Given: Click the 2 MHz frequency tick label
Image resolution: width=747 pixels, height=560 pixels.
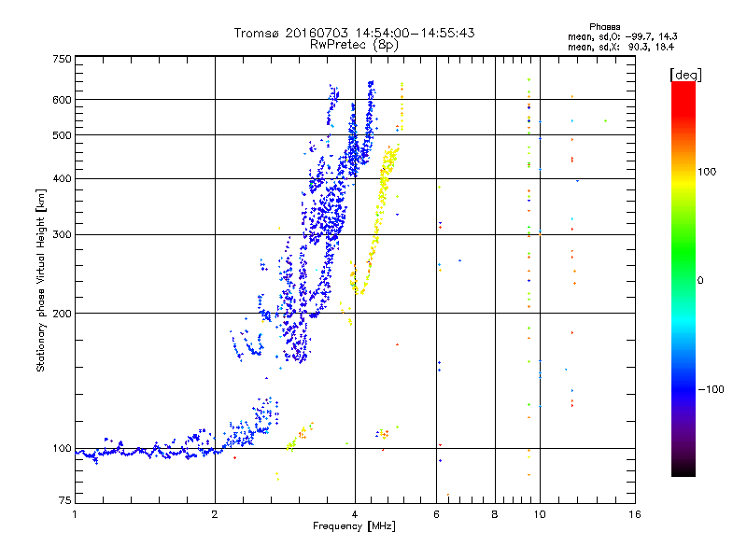Looking at the screenshot, I should click(x=215, y=514).
